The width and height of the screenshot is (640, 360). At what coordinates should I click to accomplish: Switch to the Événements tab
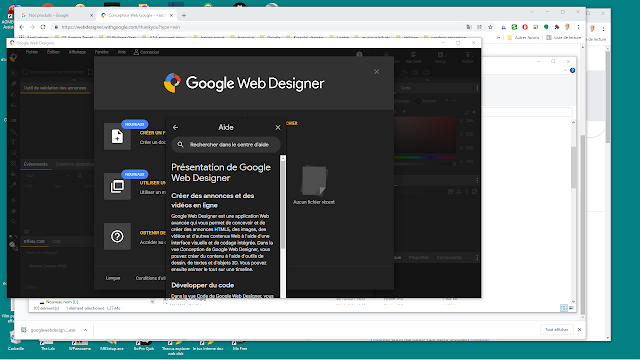point(36,164)
